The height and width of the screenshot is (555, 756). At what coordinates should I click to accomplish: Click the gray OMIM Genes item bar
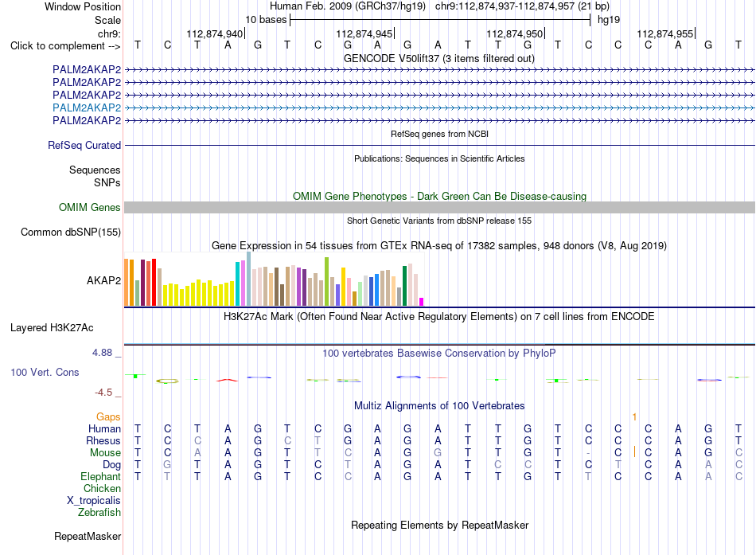(x=439, y=208)
